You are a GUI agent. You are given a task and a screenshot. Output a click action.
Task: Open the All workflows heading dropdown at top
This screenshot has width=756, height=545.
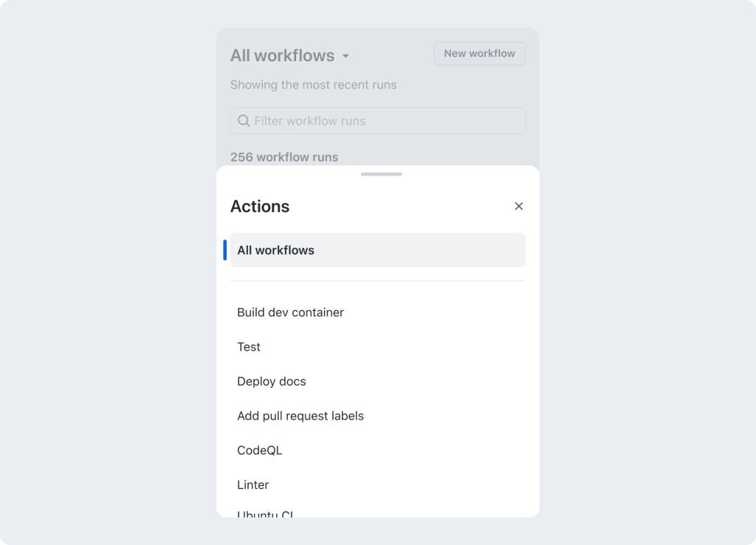pos(282,55)
